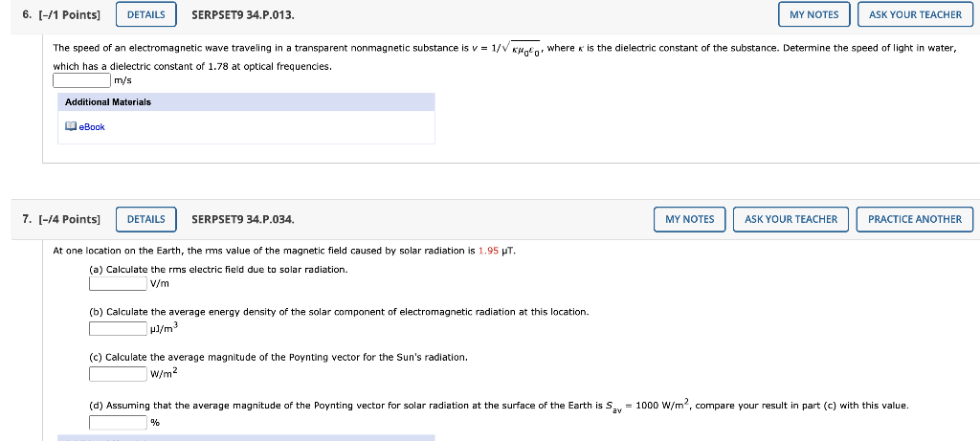Expand DETAILS for question 6
Viewport: 980px width, 441px height.
click(146, 14)
